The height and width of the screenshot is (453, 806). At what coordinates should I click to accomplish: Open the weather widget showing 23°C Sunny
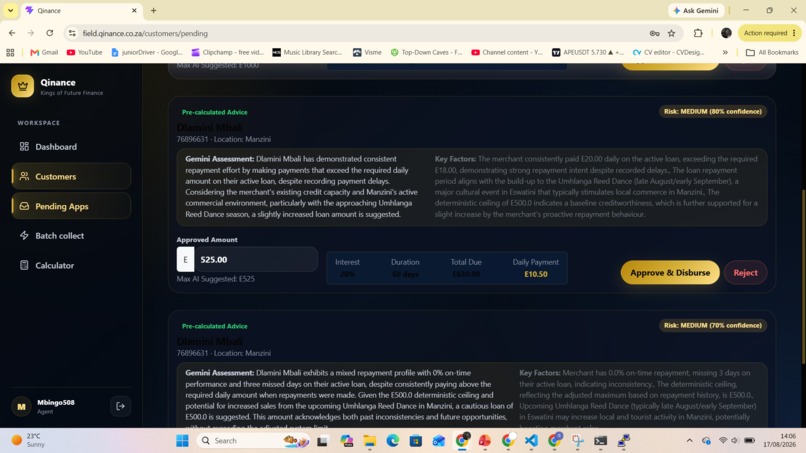point(29,440)
